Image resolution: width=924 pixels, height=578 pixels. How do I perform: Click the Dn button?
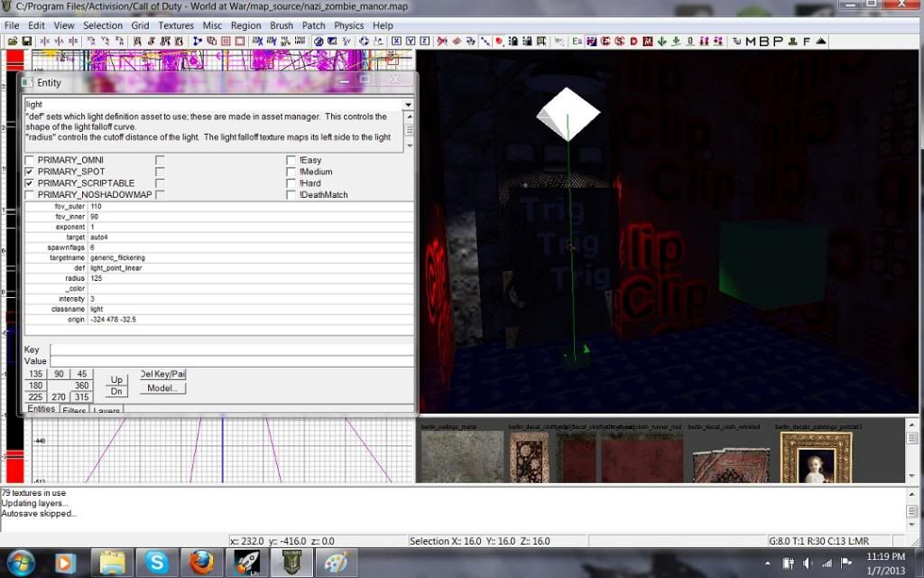116,391
